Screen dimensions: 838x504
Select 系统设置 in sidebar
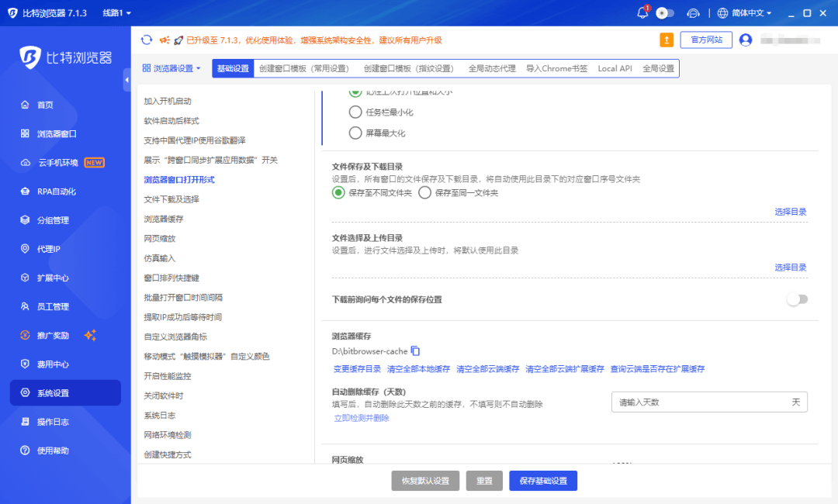65,393
